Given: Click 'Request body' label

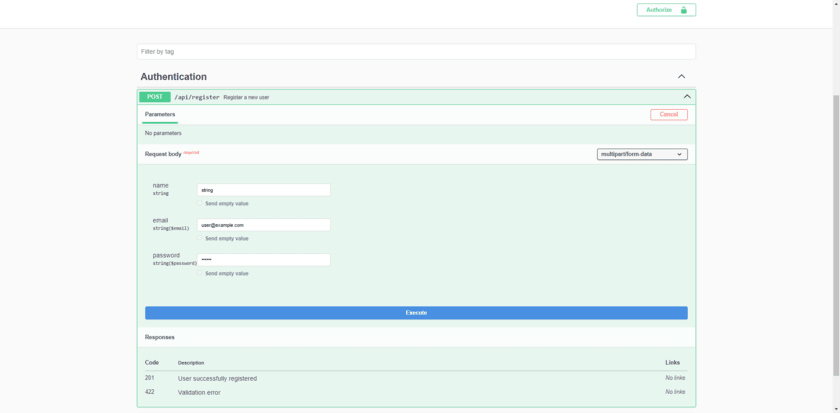Looking at the screenshot, I should (163, 154).
